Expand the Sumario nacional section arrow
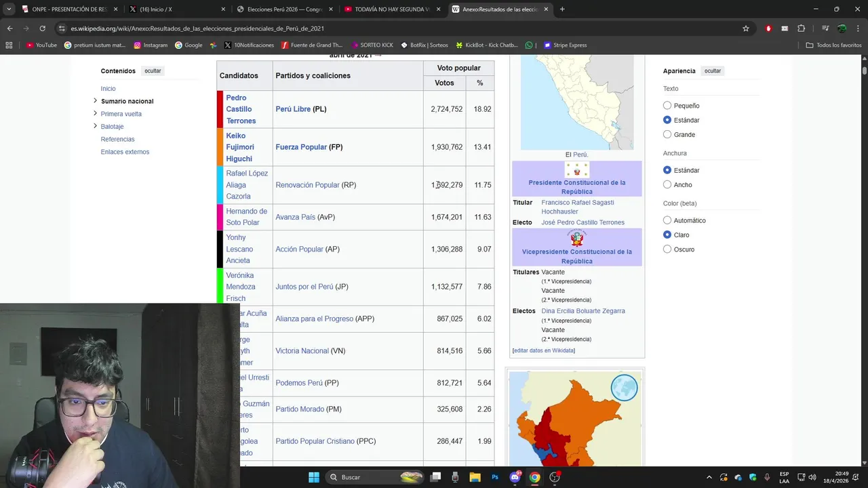 tap(95, 101)
